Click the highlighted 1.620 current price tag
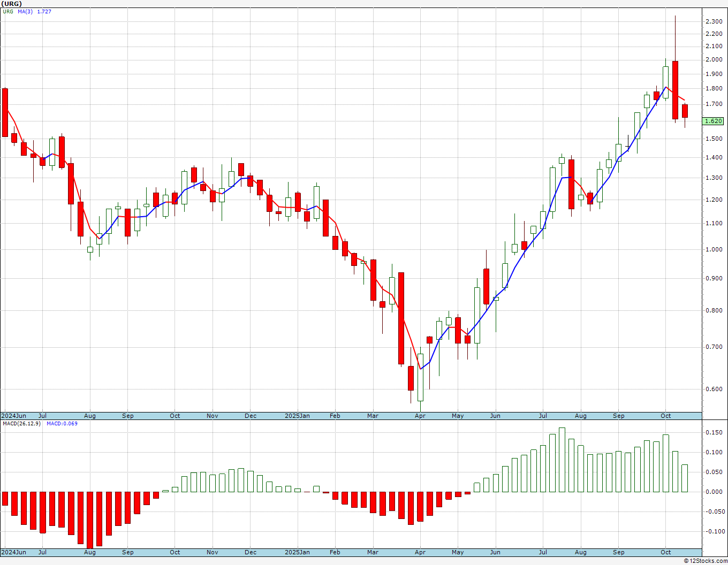The height and width of the screenshot is (565, 728). [x=714, y=121]
